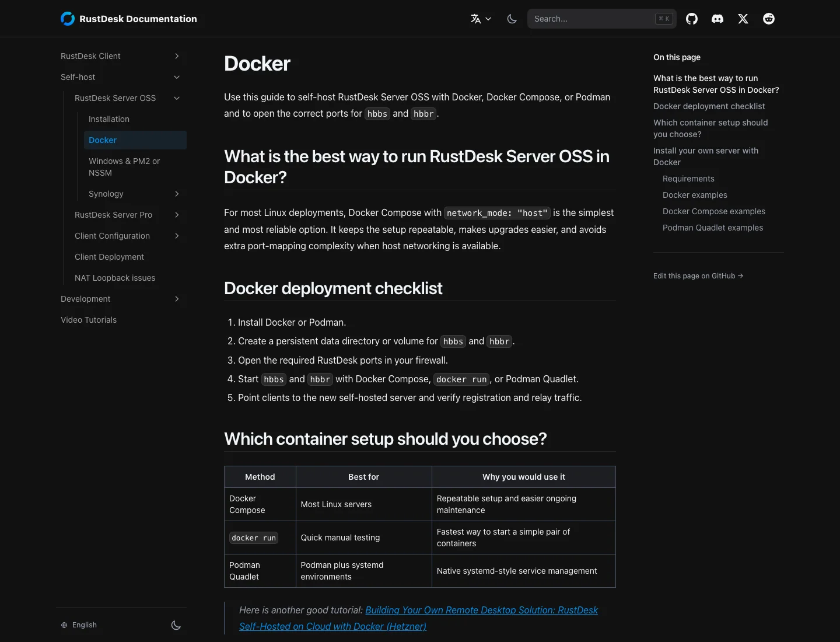Open the language translation selector in header

pyautogui.click(x=481, y=19)
